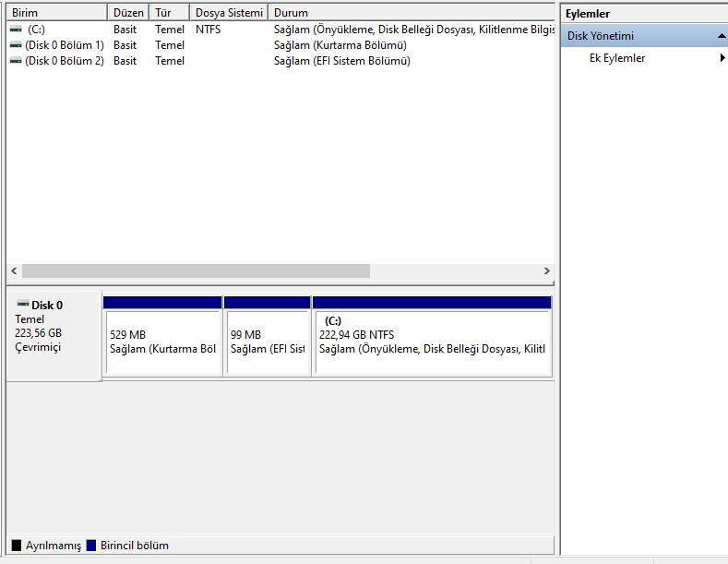Click the horizontal scrollbar thumb in volume list

tap(196, 270)
